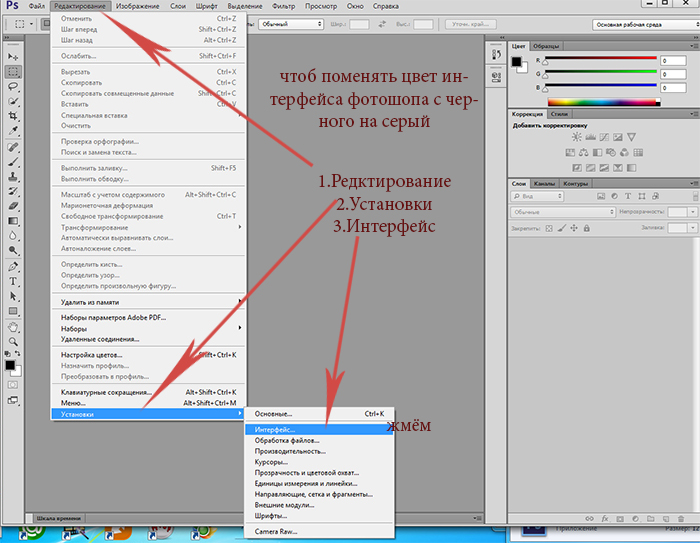Click the G value input field
The width and height of the screenshot is (700, 543).
[673, 74]
